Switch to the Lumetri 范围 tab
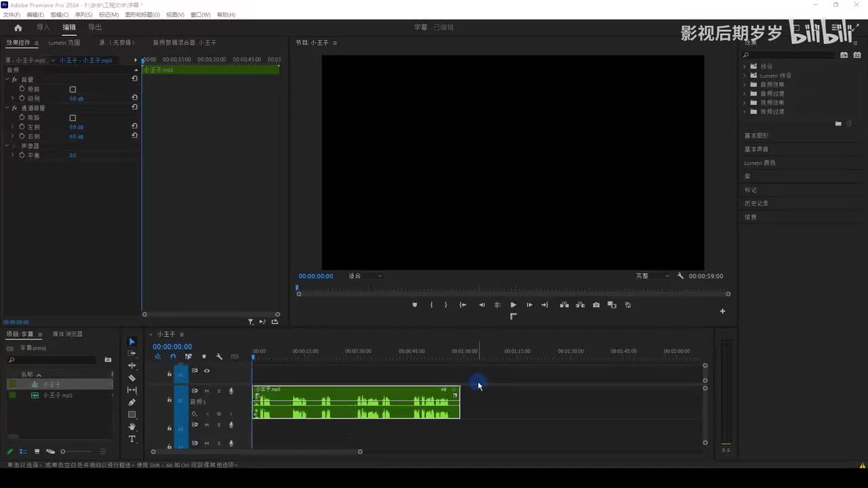The width and height of the screenshot is (868, 488). 64,43
